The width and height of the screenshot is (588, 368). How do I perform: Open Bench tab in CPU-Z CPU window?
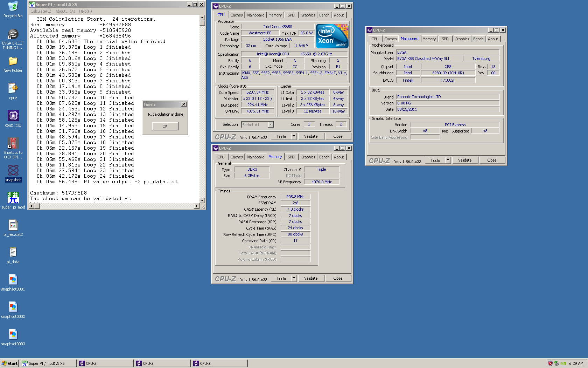click(324, 15)
